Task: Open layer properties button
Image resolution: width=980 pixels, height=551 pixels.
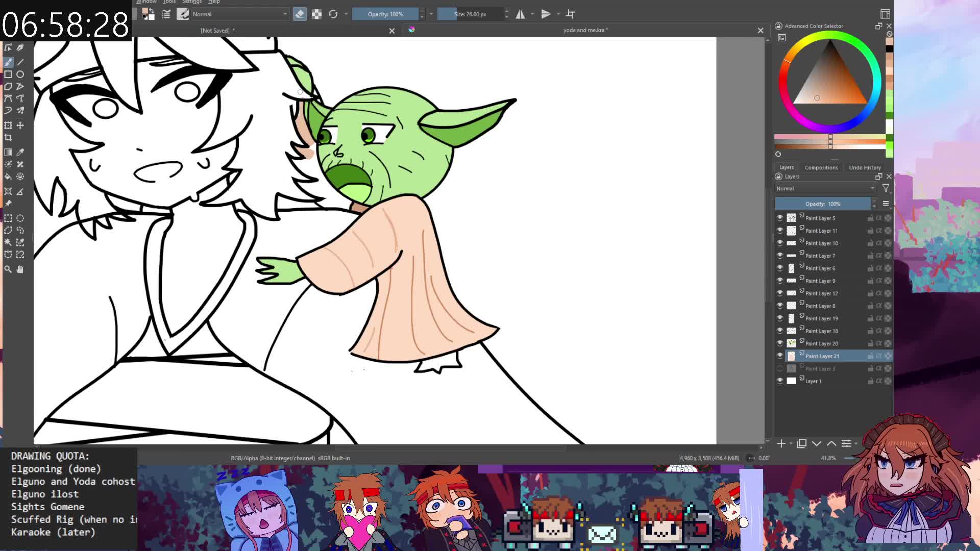Action: click(846, 444)
